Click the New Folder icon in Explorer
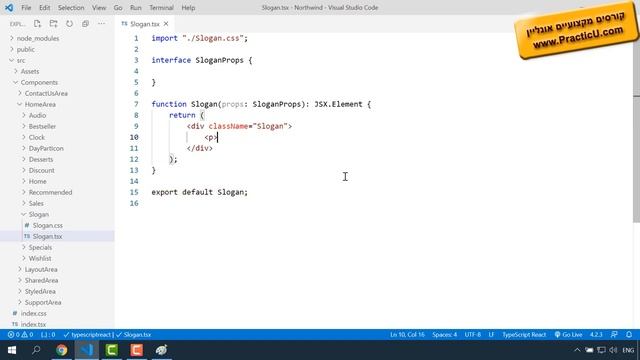This screenshot has width=640, height=360. click(53, 24)
